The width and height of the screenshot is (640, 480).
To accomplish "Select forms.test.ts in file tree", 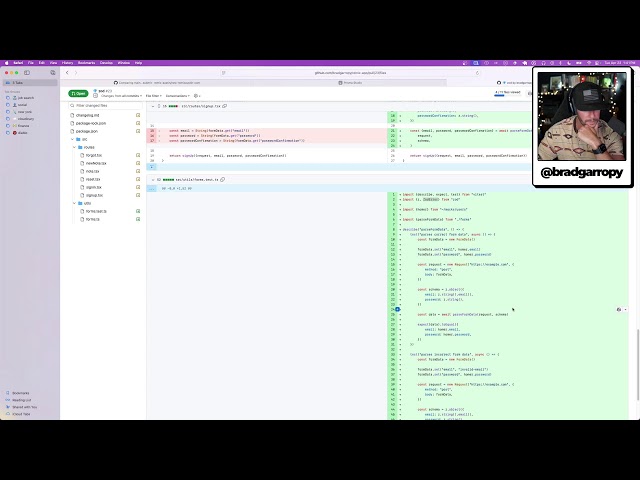I will (x=96, y=211).
